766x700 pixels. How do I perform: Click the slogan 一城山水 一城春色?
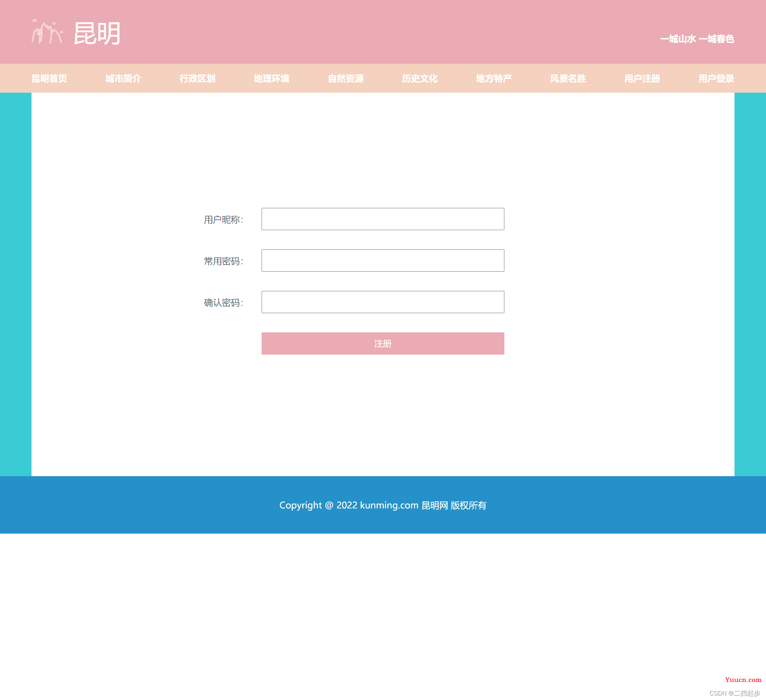click(697, 39)
